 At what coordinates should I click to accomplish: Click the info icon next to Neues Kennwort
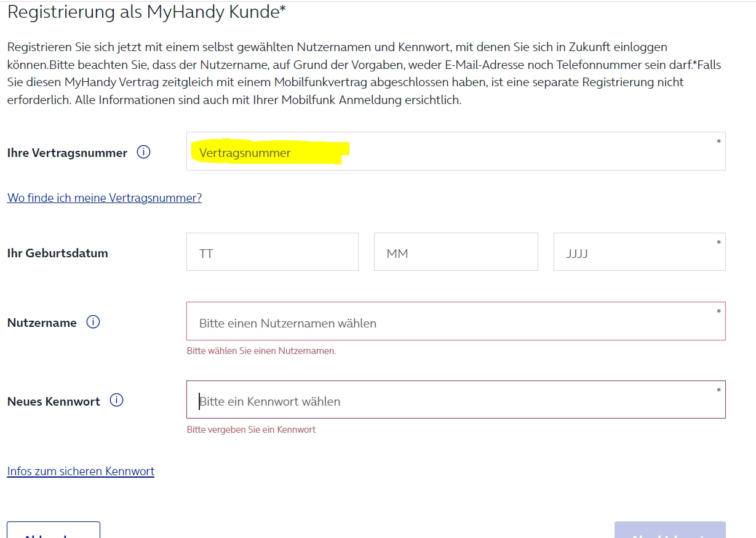tap(116, 400)
